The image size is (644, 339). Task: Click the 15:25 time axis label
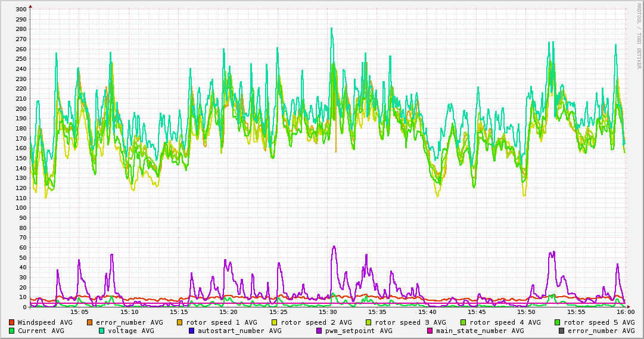tap(278, 312)
